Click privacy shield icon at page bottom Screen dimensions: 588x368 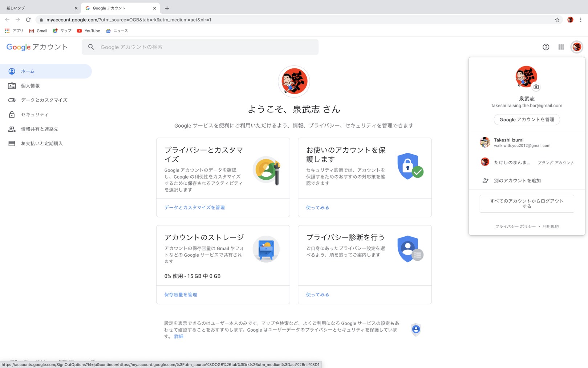[x=416, y=329]
